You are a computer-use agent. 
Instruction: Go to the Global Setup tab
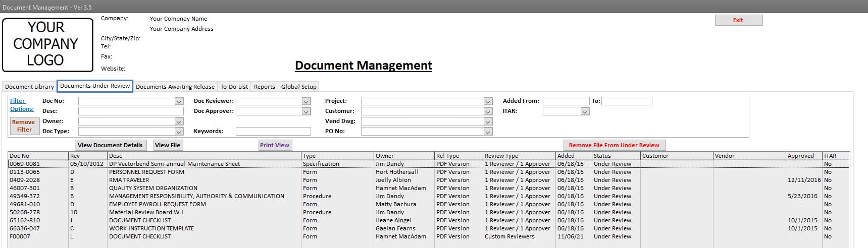click(298, 87)
